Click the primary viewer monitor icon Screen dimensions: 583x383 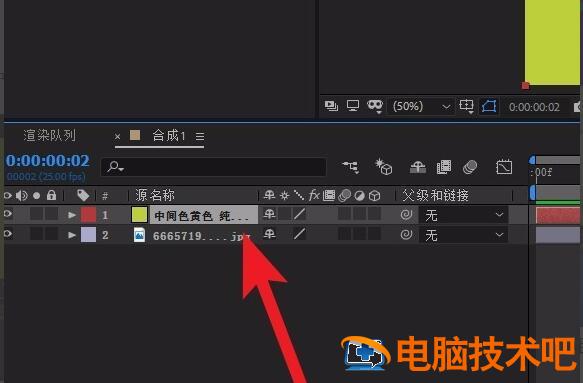click(x=353, y=106)
